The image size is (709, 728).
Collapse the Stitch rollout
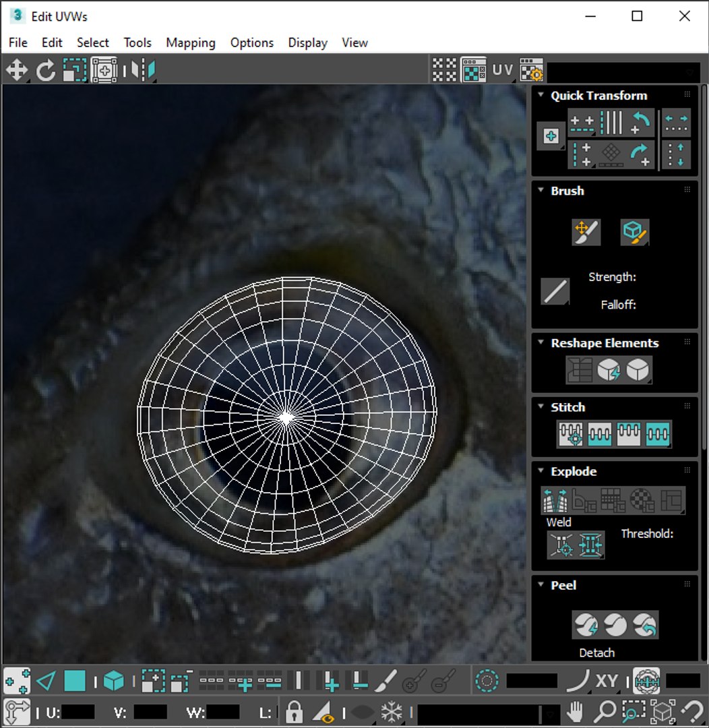point(541,406)
